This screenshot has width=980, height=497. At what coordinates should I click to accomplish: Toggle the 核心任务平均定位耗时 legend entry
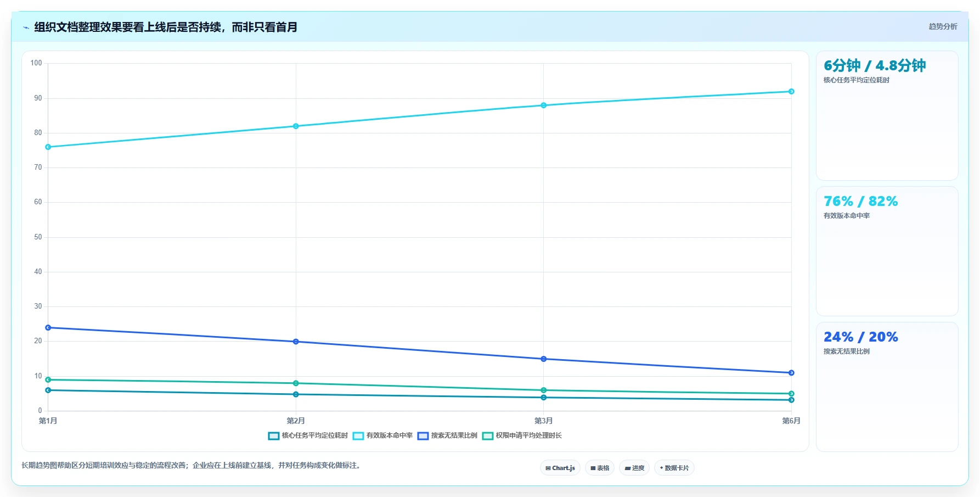[308, 435]
